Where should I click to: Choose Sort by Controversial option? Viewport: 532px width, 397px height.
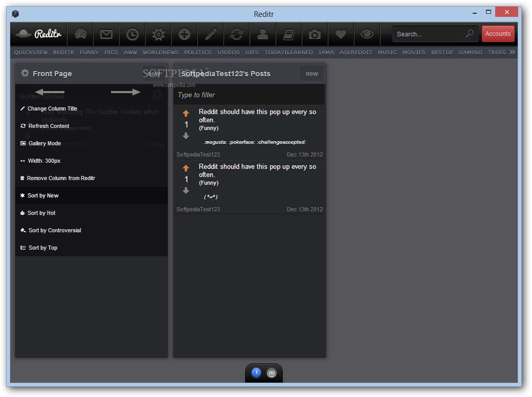coord(91,230)
